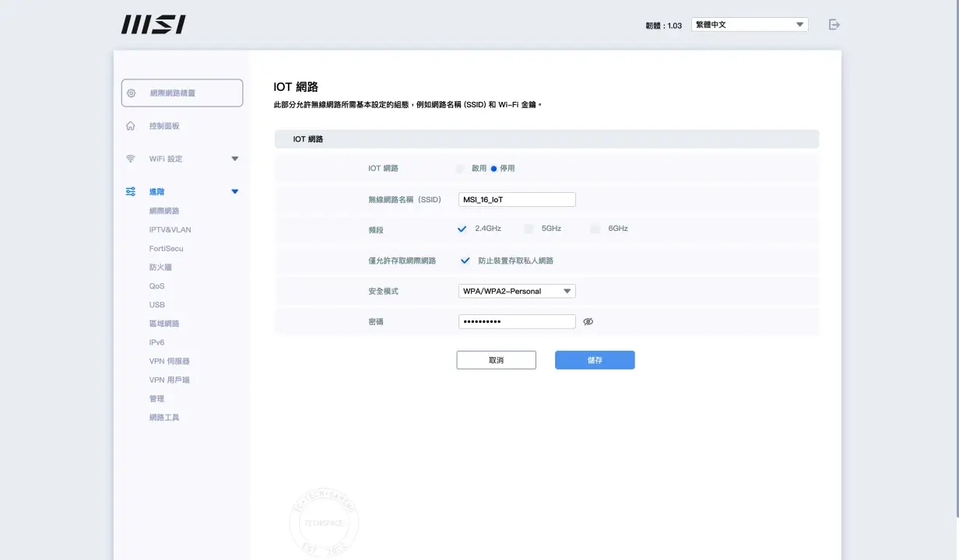
Task: Enable the 5GHz band checkbox
Action: pyautogui.click(x=529, y=229)
